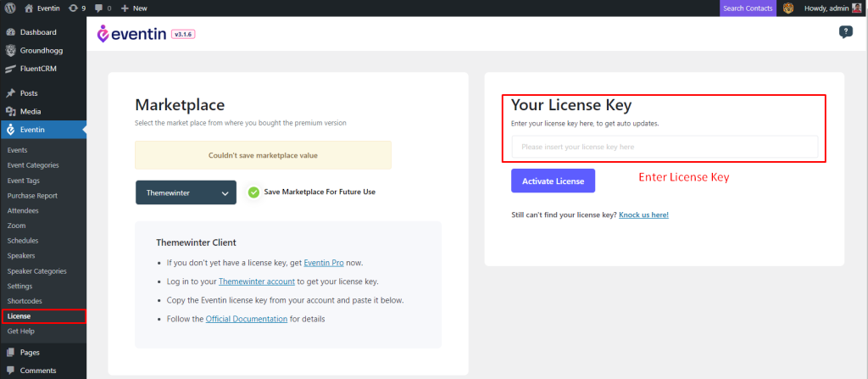Screen dimensions: 868x379
Task: Open Shortcodes submenu item
Action: coord(25,301)
